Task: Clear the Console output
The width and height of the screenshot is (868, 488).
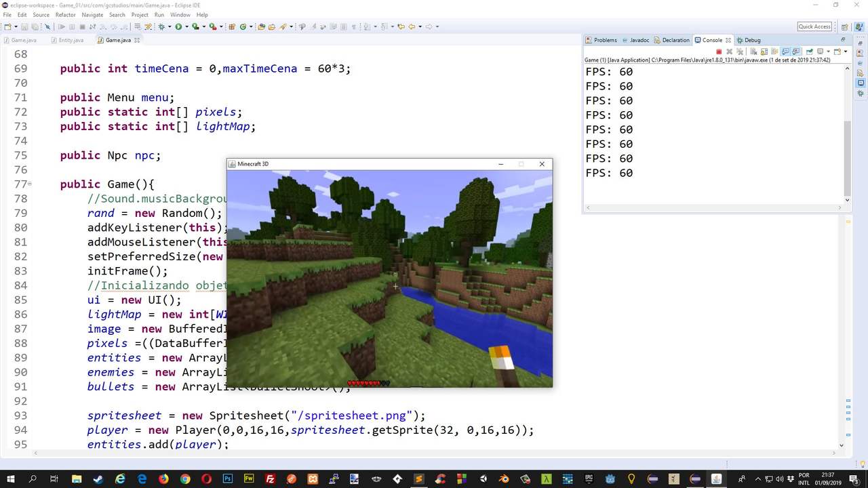Action: pos(753,52)
